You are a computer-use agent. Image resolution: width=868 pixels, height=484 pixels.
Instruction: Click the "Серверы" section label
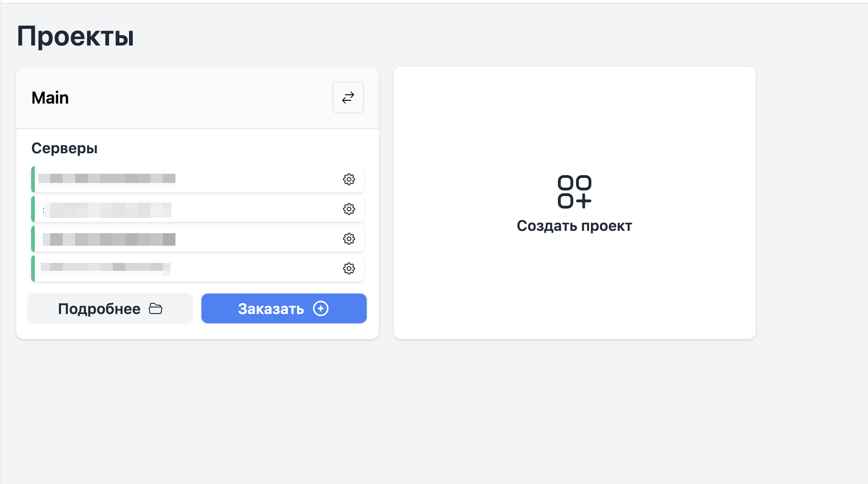pyautogui.click(x=65, y=148)
